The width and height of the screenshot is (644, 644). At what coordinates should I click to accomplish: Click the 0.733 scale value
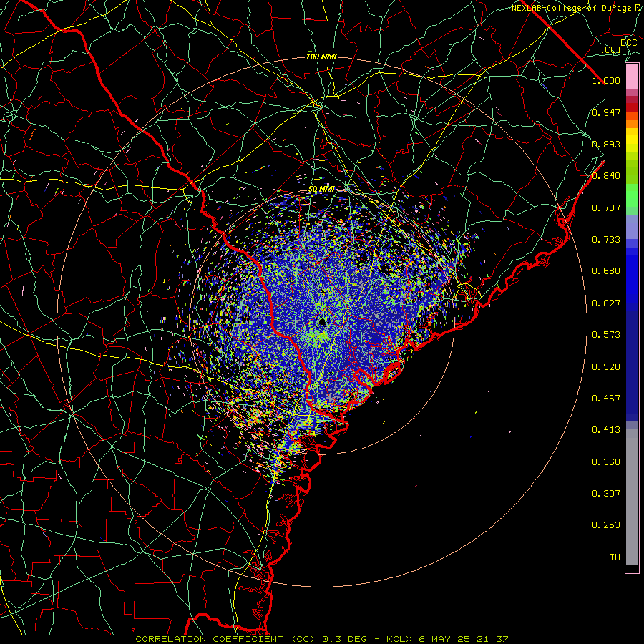pyautogui.click(x=606, y=240)
